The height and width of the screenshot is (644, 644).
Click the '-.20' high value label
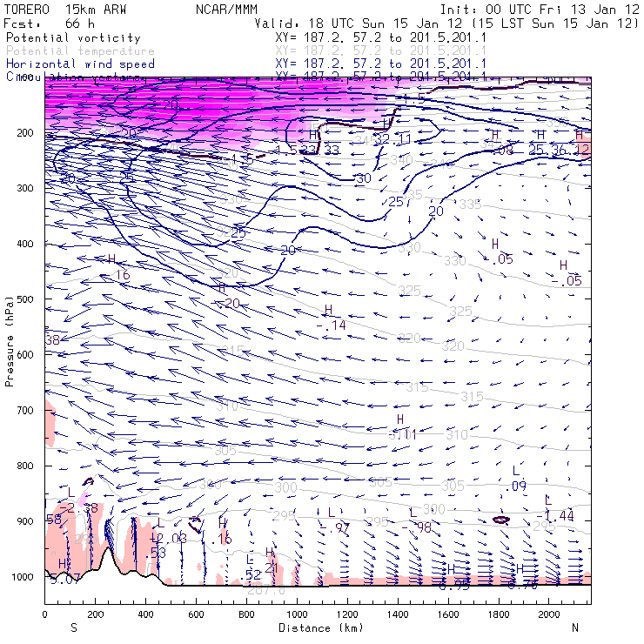tap(225, 304)
